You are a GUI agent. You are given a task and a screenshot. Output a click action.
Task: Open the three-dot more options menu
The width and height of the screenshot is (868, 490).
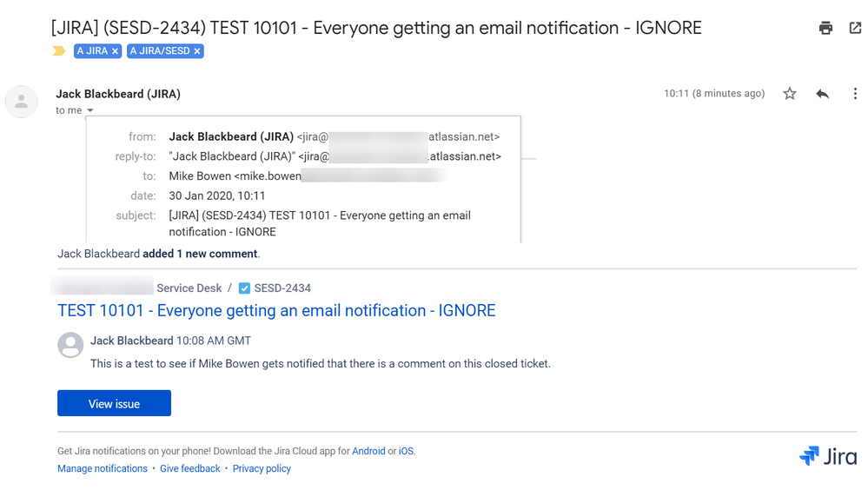coord(855,94)
